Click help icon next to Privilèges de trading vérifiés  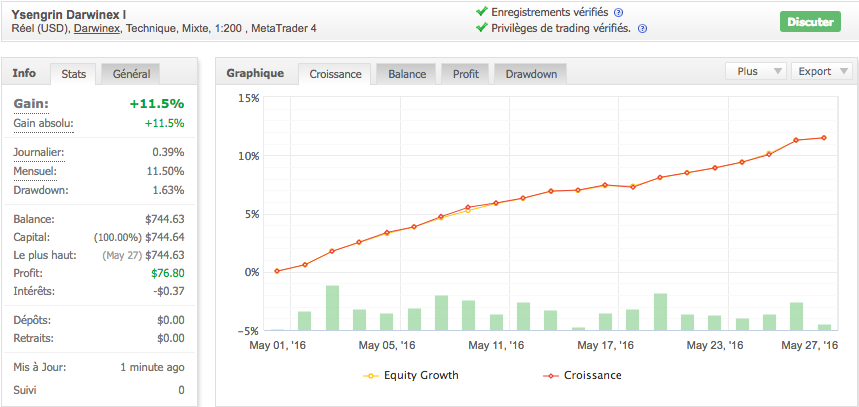click(x=642, y=29)
